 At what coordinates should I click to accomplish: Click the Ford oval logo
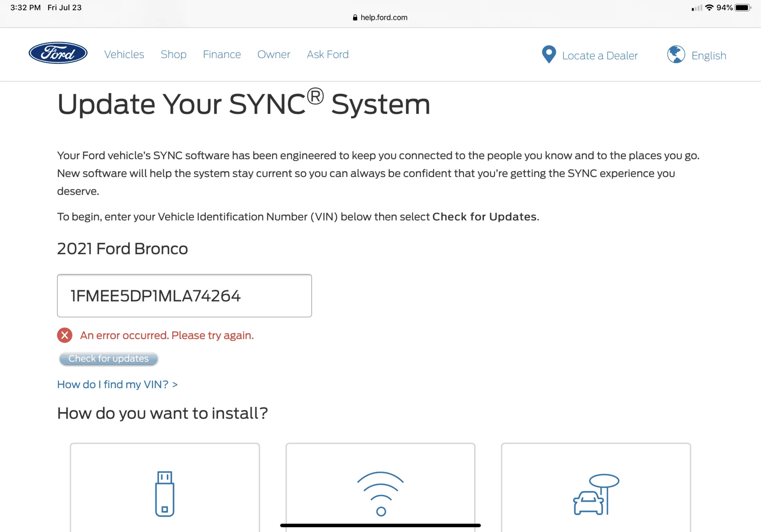pyautogui.click(x=58, y=53)
